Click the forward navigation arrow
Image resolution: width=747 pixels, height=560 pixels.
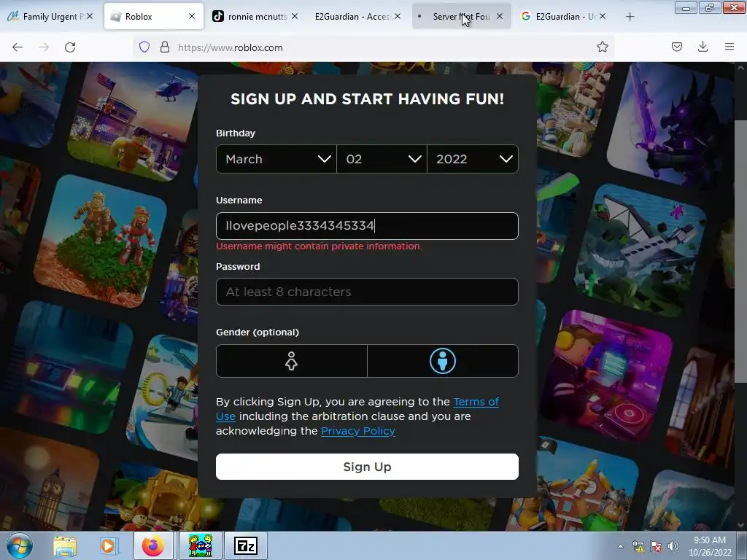(x=44, y=47)
